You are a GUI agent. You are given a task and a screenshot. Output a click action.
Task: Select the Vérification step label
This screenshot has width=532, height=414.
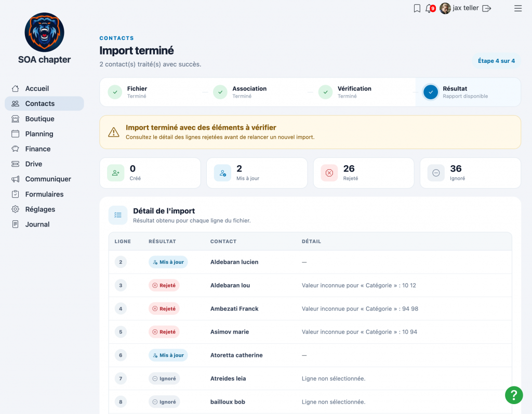(354, 89)
